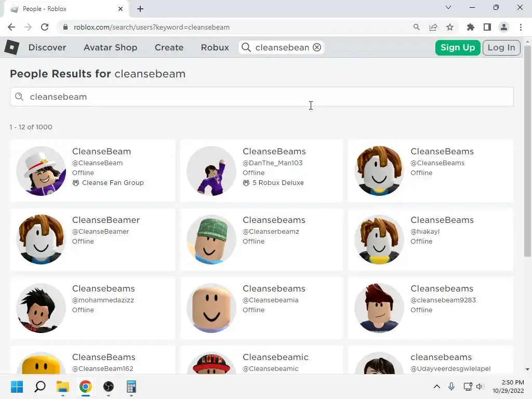Open Chrome profile avatar
Screen dimensions: 532x399
point(504,27)
